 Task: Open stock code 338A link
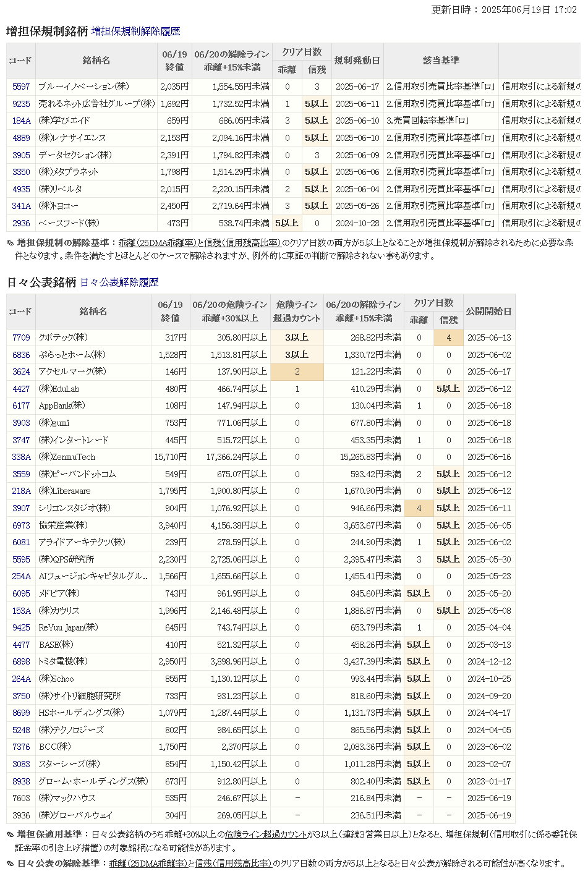pyautogui.click(x=21, y=457)
